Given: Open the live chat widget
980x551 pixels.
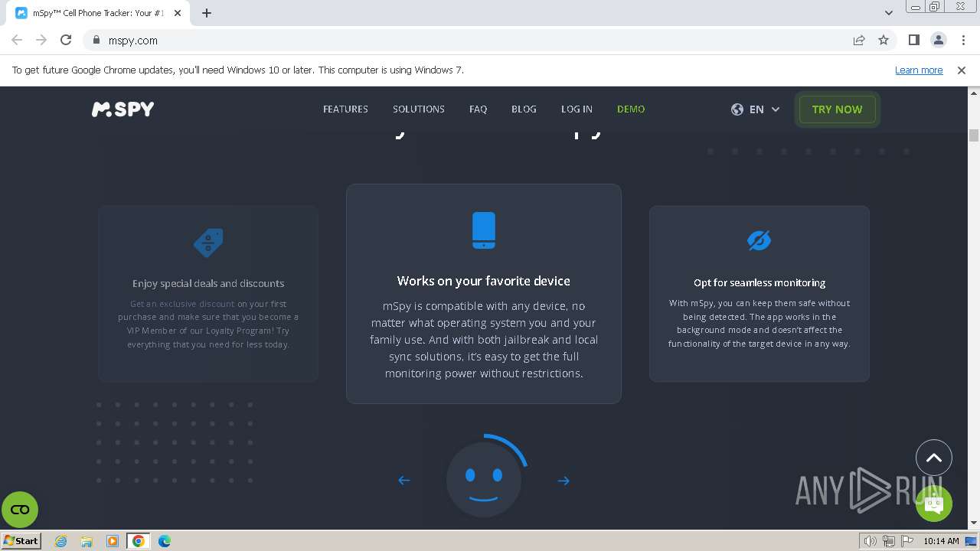Looking at the screenshot, I should click(933, 504).
